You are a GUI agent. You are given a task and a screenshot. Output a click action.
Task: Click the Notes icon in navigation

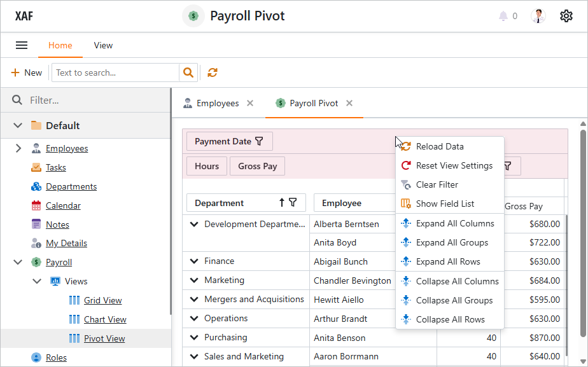coord(36,224)
